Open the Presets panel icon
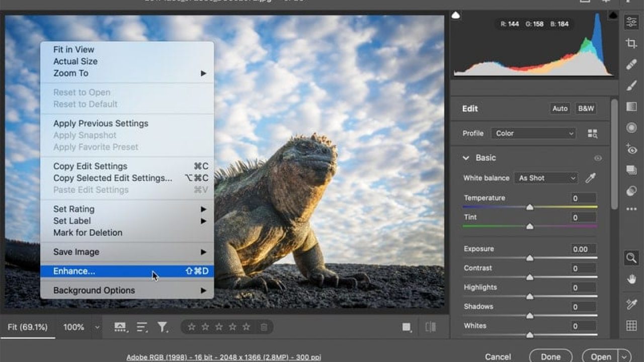Viewport: 644px width, 362px height. 631,191
